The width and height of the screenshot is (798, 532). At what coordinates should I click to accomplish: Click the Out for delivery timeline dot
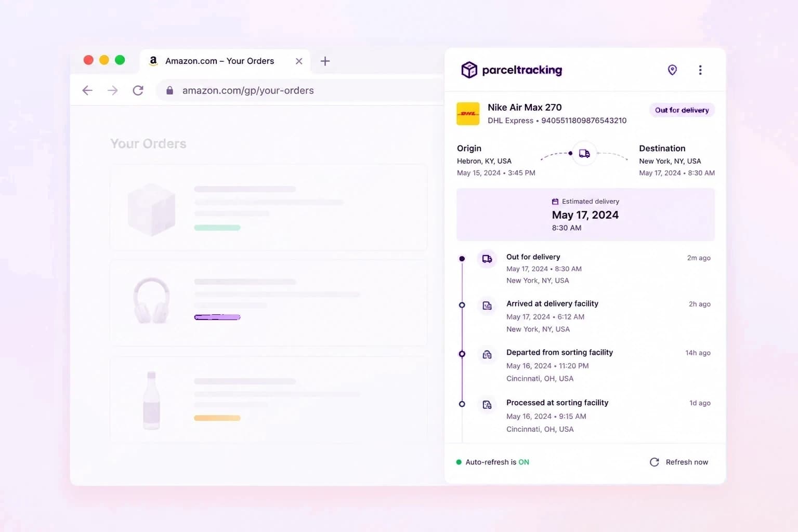click(462, 259)
